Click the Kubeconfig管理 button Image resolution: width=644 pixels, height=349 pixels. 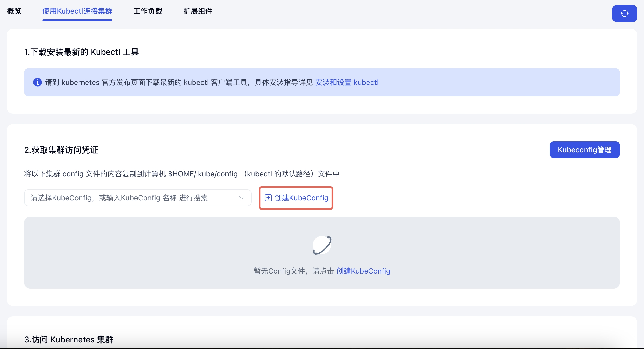coord(584,150)
